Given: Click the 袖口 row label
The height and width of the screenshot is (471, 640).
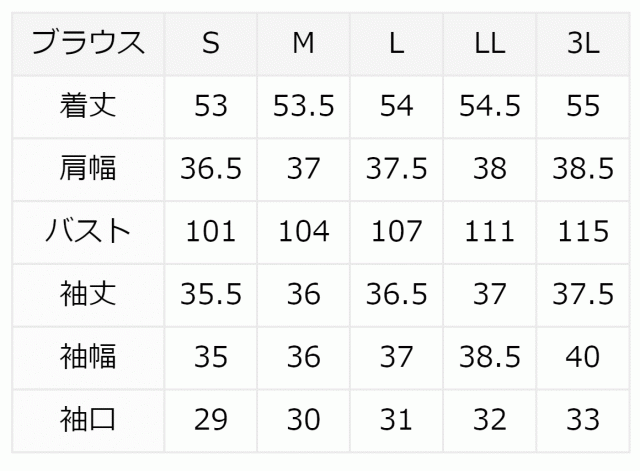Looking at the screenshot, I should click(88, 418).
